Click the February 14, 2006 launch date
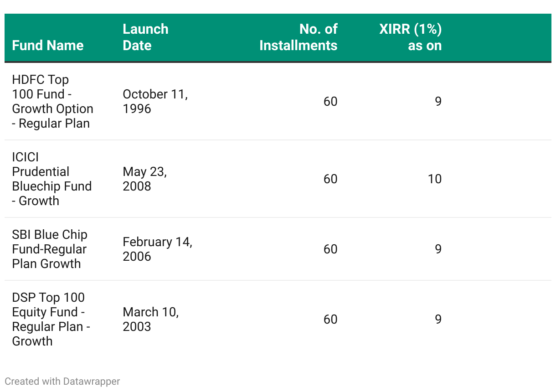Viewport: 556px width, 392px height. [x=157, y=249]
